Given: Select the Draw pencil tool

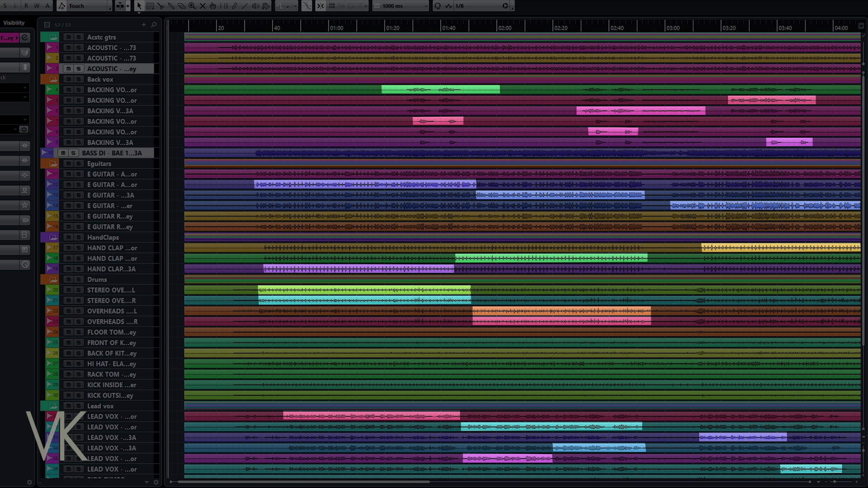Looking at the screenshot, I should (234, 6).
